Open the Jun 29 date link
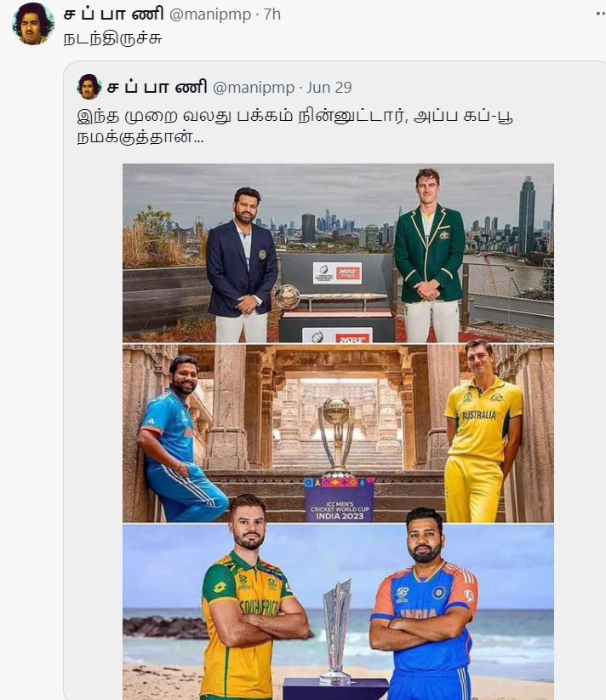The height and width of the screenshot is (700, 606). 329,87
